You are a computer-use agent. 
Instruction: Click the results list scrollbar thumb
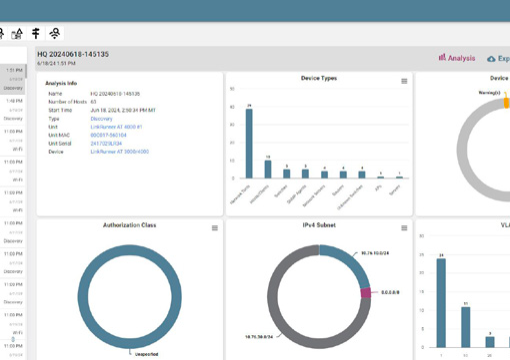coord(26,71)
